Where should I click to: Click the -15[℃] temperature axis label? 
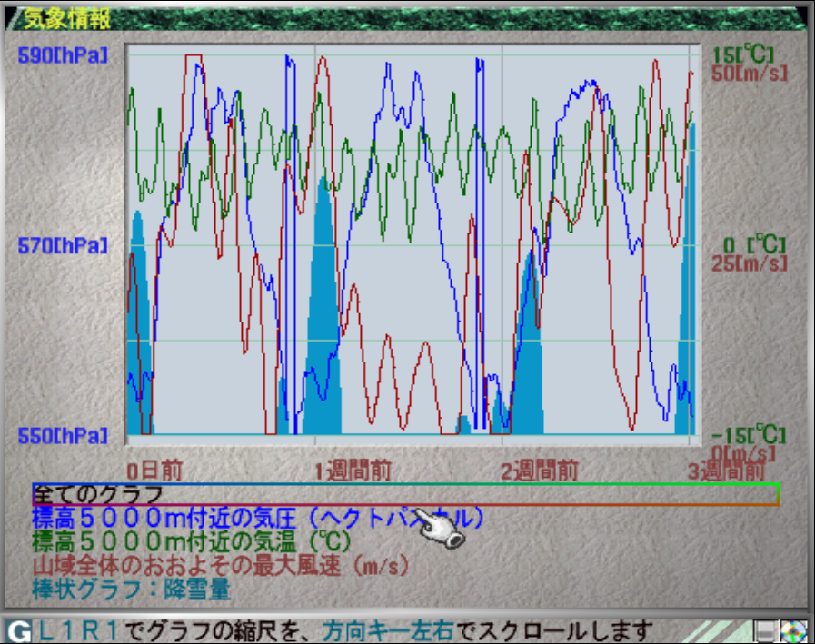click(x=749, y=434)
